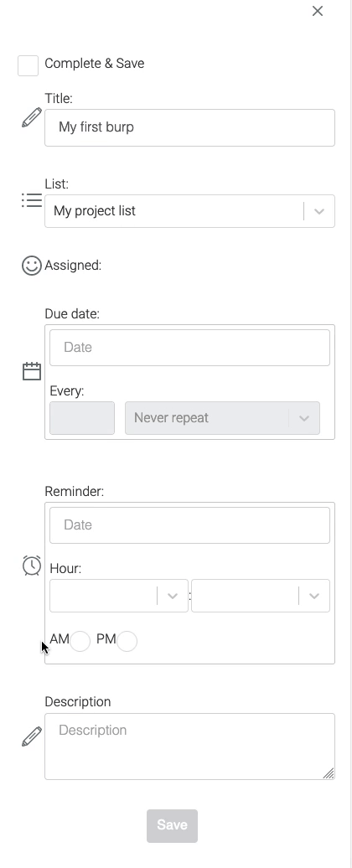The height and width of the screenshot is (868, 352).
Task: Expand the Never repeat dropdown
Action: click(222, 418)
